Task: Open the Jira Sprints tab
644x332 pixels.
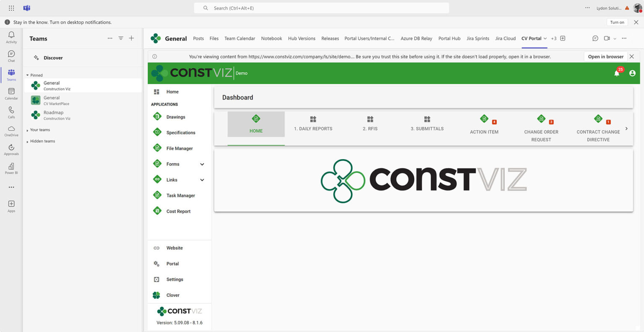Action: [478, 38]
